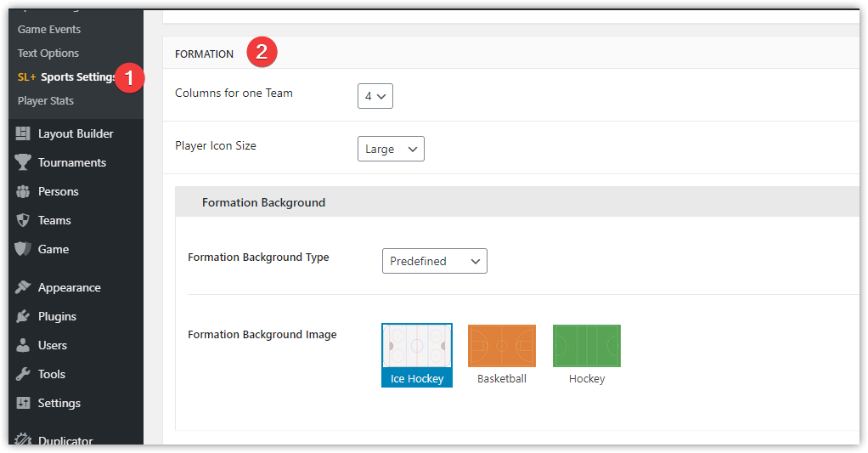868x453 pixels.
Task: Click the Basketball label
Action: pos(502,379)
